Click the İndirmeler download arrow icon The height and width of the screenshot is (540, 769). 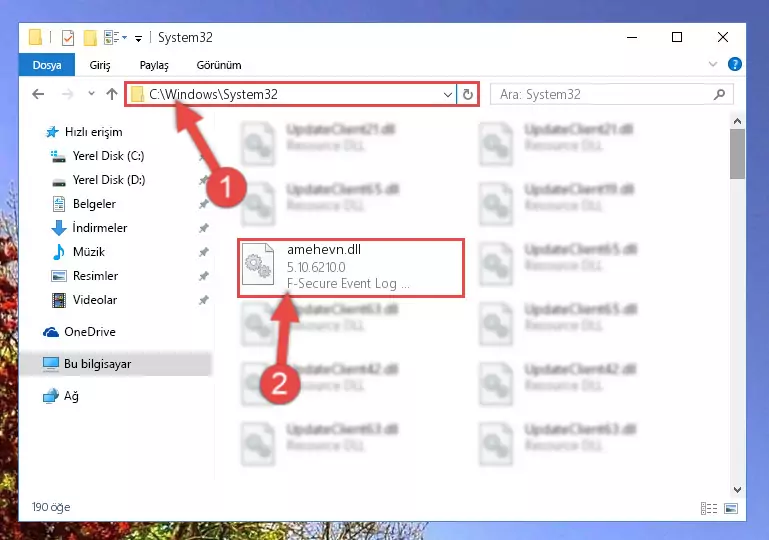(x=58, y=228)
